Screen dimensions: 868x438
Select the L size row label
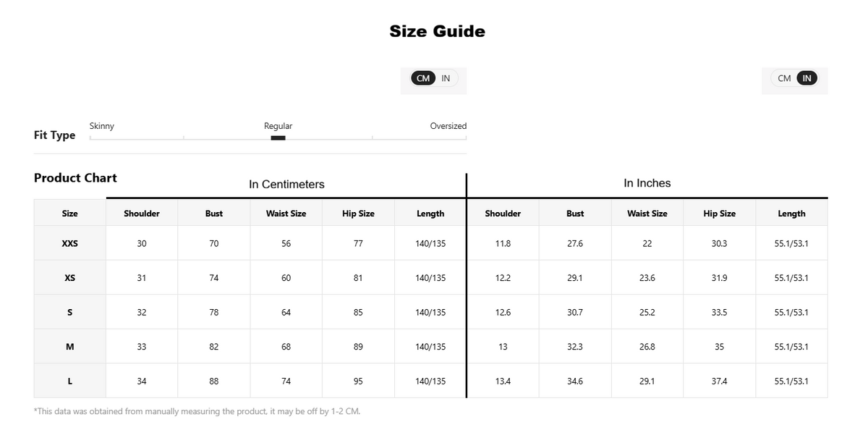click(x=70, y=382)
